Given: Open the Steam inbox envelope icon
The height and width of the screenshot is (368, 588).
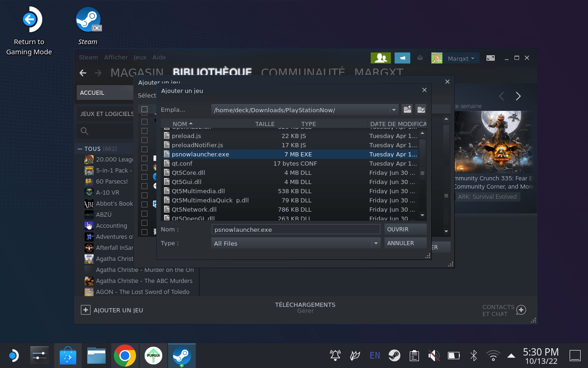Looking at the screenshot, I should (420, 58).
